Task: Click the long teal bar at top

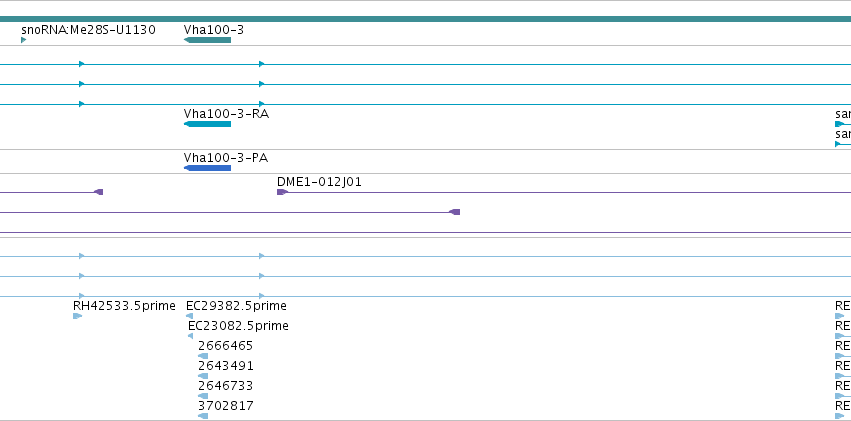Action: coord(426,20)
